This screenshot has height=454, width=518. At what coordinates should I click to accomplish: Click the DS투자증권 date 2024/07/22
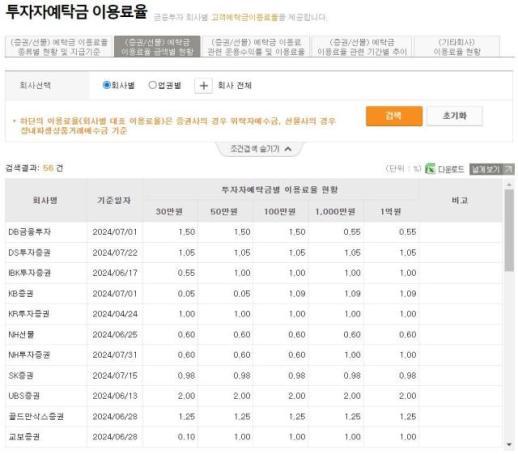(115, 253)
